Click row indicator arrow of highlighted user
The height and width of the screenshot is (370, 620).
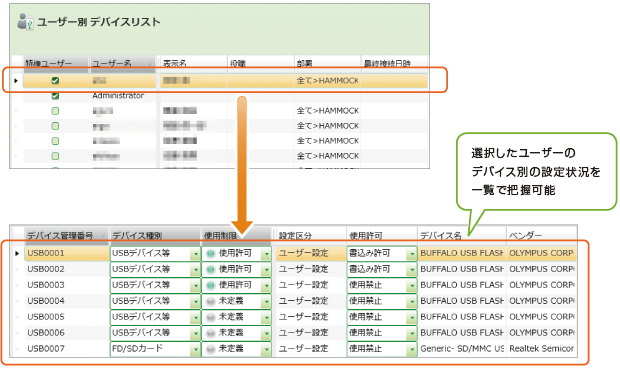(x=16, y=81)
